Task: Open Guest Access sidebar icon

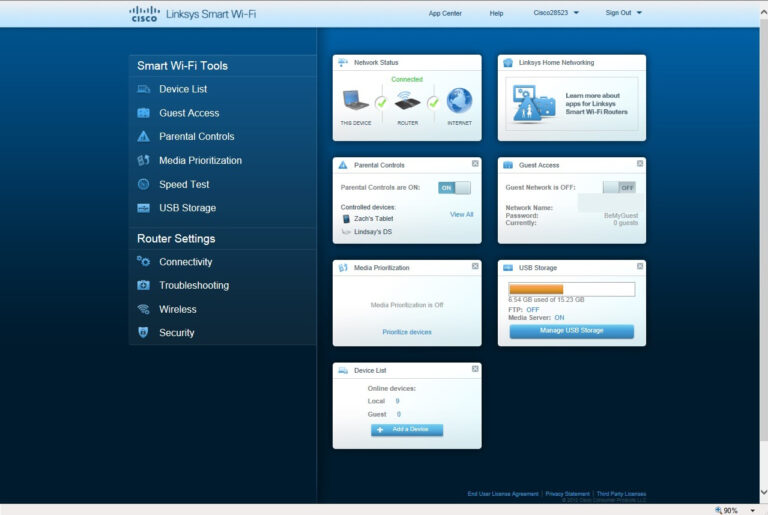Action: (143, 113)
